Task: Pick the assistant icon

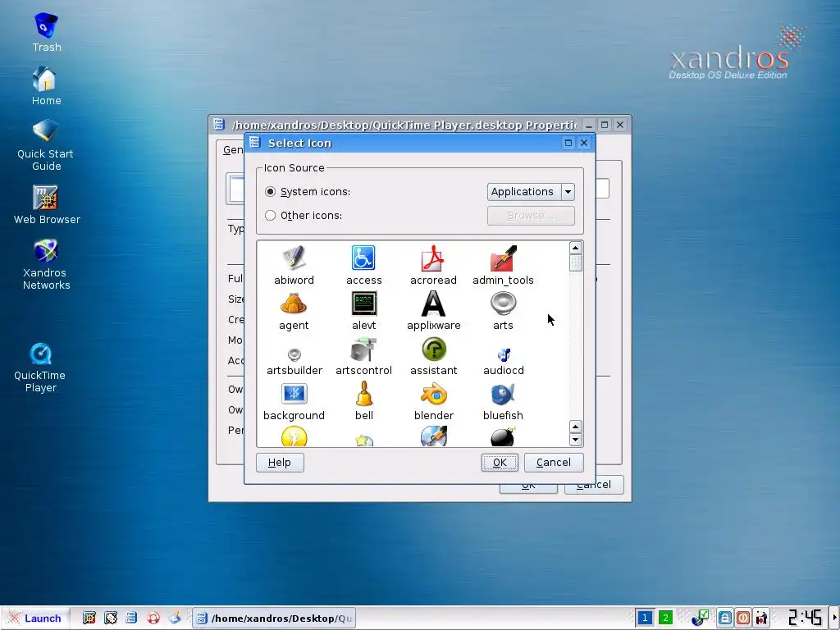Action: click(433, 349)
